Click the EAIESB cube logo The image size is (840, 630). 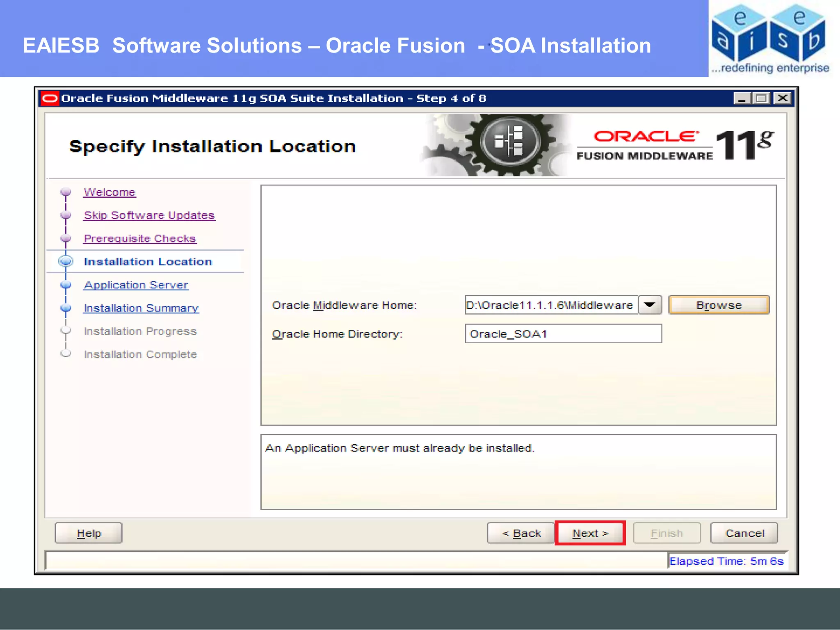click(770, 39)
